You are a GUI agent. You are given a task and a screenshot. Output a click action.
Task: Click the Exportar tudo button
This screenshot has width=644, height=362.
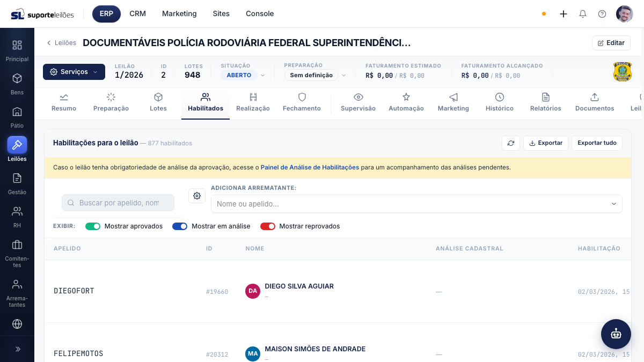pyautogui.click(x=597, y=143)
